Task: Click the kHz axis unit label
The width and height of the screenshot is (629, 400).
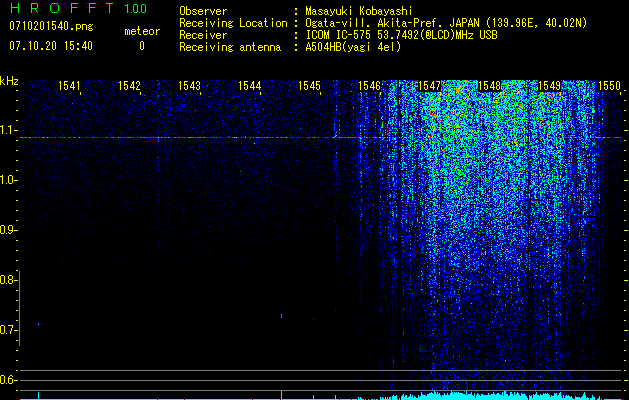Action: (x=9, y=81)
